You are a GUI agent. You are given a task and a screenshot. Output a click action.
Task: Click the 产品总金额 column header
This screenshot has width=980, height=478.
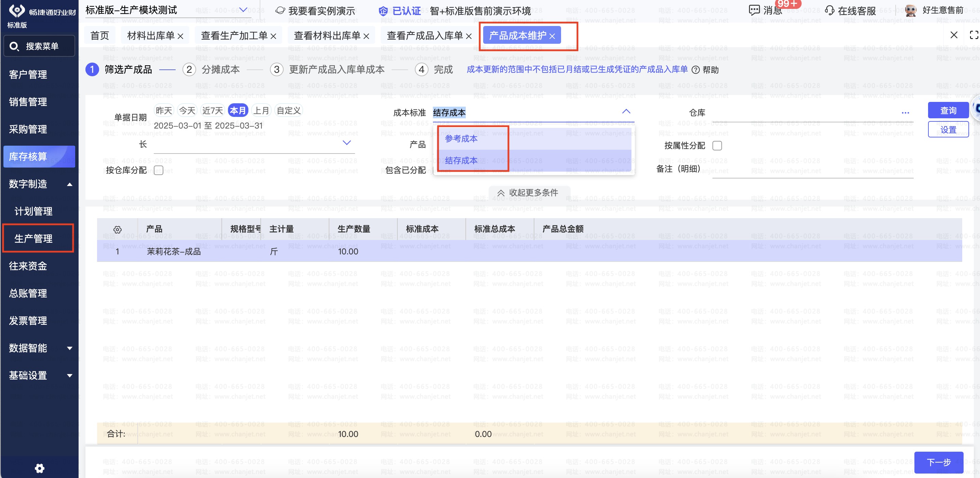(x=563, y=229)
